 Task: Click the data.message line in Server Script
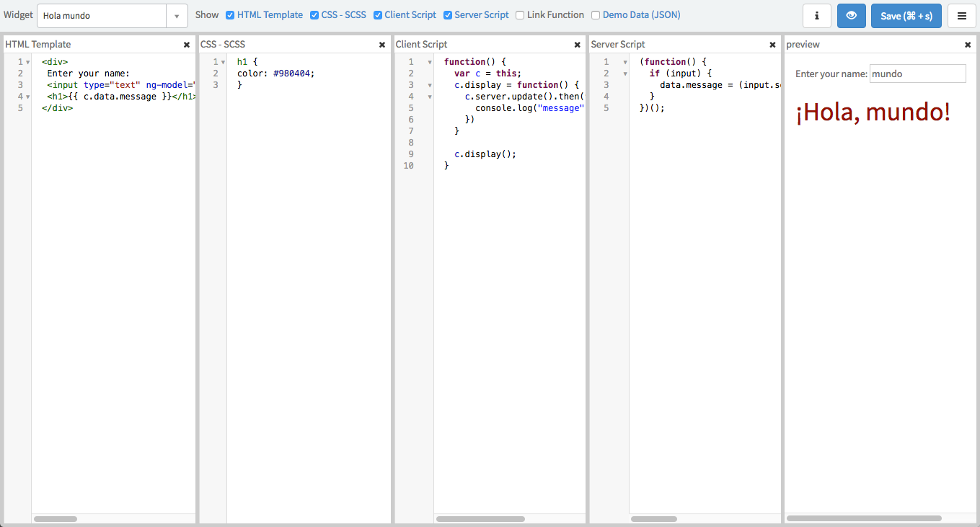(x=720, y=85)
